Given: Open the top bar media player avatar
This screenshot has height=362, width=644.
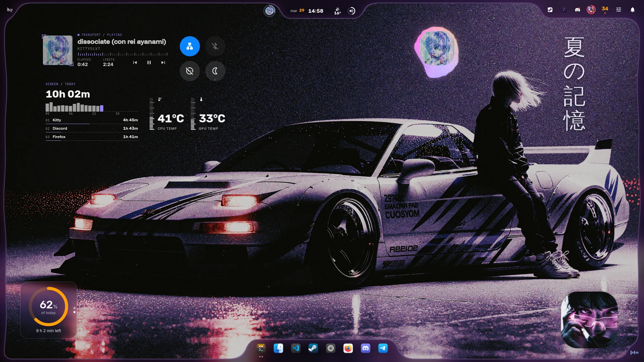Looking at the screenshot, I should coord(269,11).
